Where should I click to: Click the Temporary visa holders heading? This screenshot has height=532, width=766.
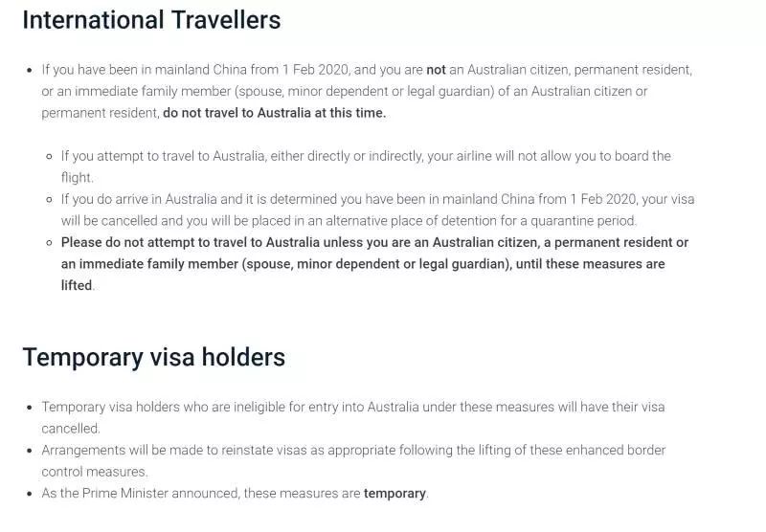tap(153, 358)
